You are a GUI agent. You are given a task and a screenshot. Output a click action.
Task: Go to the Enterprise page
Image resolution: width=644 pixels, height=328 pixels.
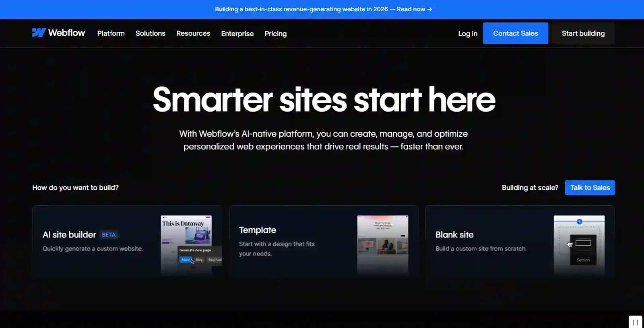237,34
